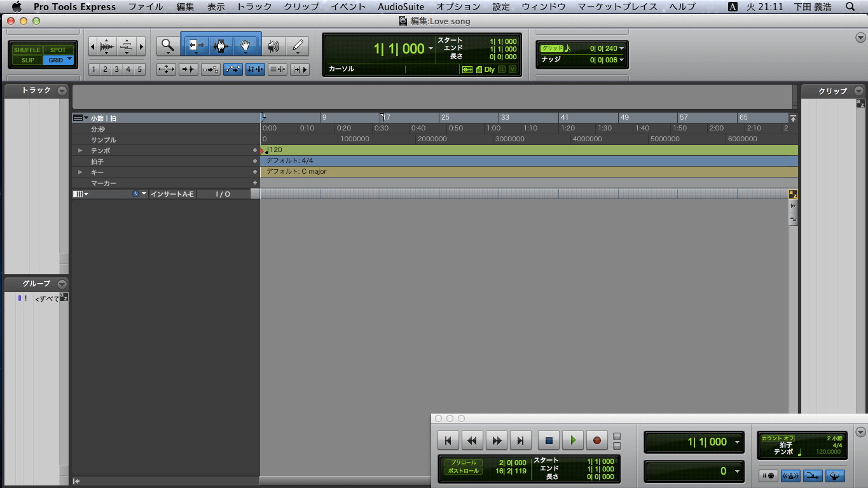The width and height of the screenshot is (868, 488).
Task: Switch to Spot edit mode
Action: pyautogui.click(x=59, y=49)
